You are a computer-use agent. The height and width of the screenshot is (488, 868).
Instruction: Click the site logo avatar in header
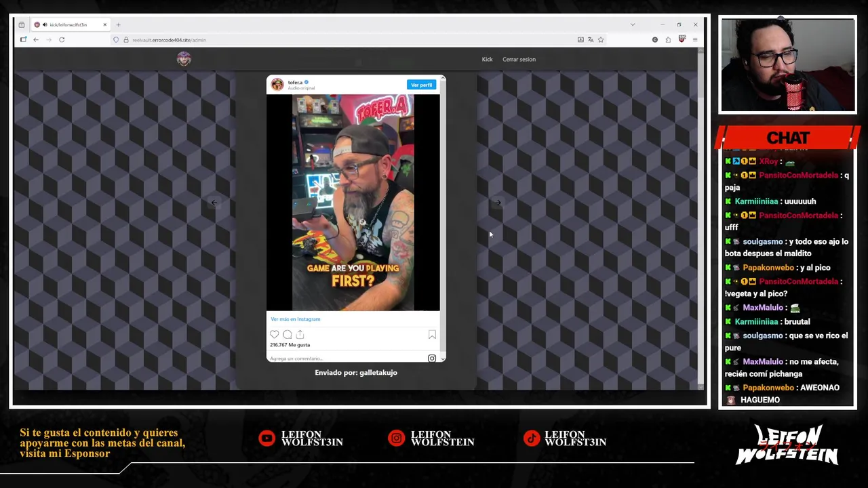(184, 59)
